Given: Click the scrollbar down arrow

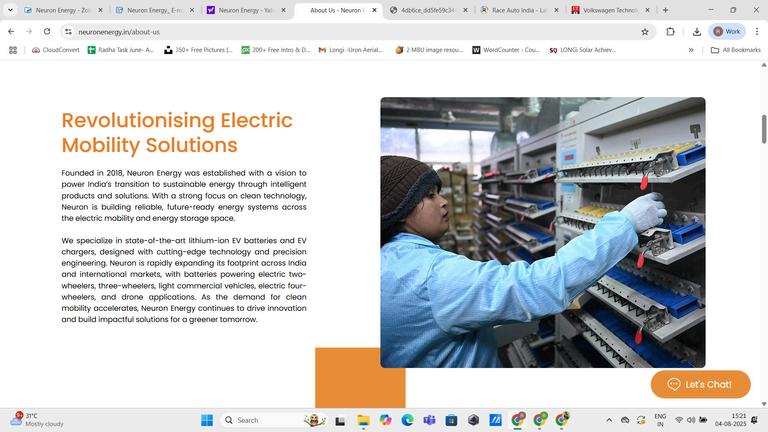Looking at the screenshot, I should coord(764,404).
